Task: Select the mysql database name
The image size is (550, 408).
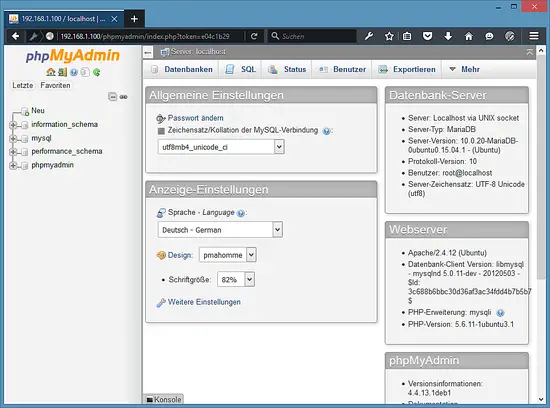Action: (x=41, y=138)
